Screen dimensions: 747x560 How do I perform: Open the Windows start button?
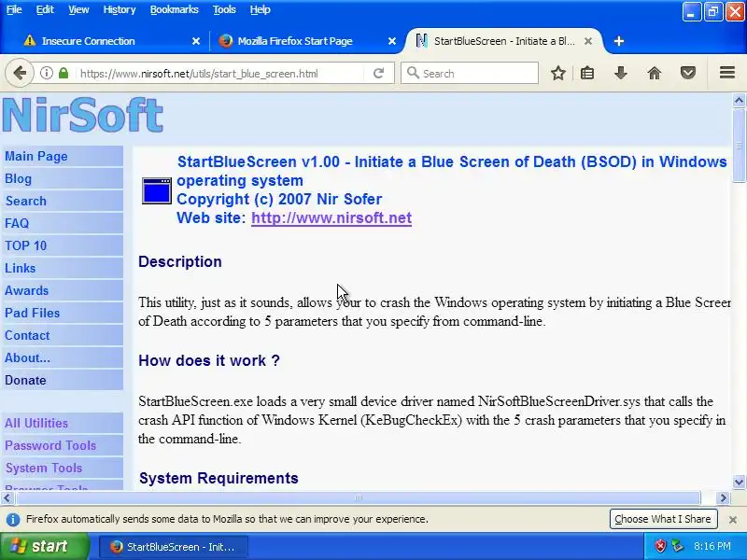point(44,546)
